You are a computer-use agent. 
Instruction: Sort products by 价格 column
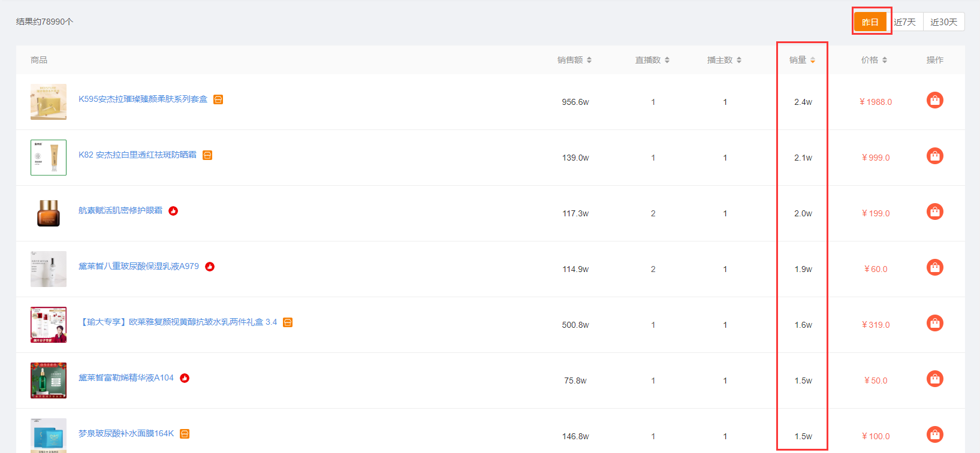pos(874,60)
